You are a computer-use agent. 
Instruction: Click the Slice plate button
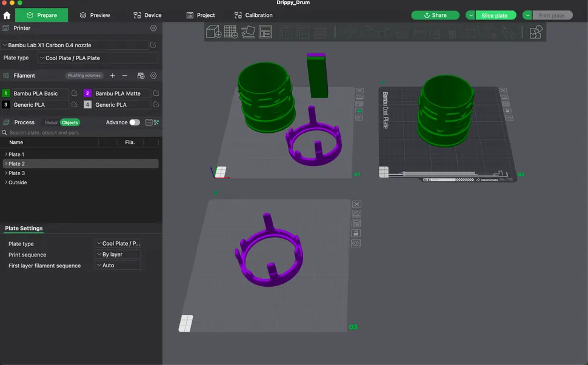(495, 15)
